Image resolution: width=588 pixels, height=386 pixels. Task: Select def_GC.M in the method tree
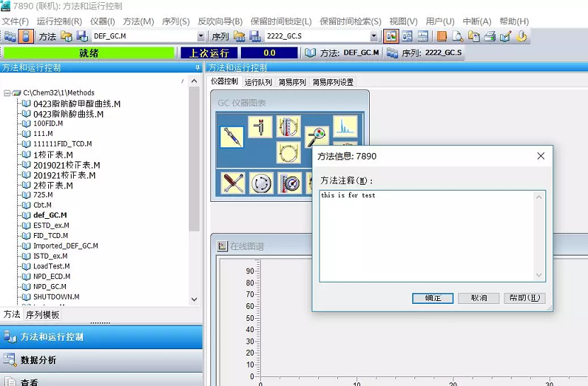tap(50, 215)
